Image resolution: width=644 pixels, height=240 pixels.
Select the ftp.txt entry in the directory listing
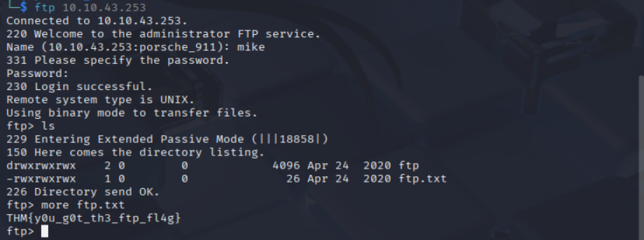423,179
